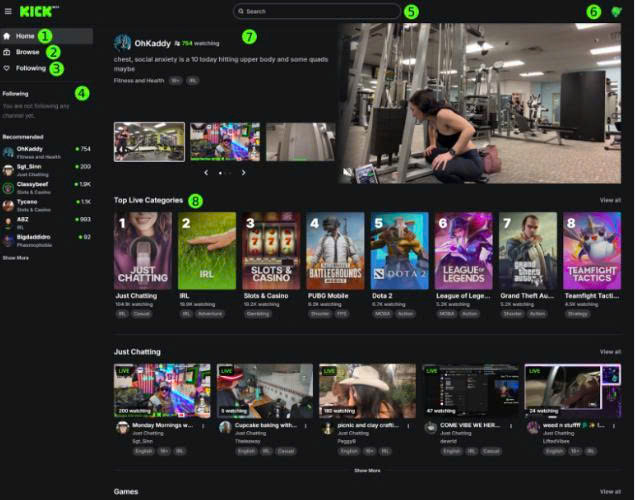Go to Home in the sidebar
Image resolution: width=635 pixels, height=500 pixels.
[x=47, y=36]
